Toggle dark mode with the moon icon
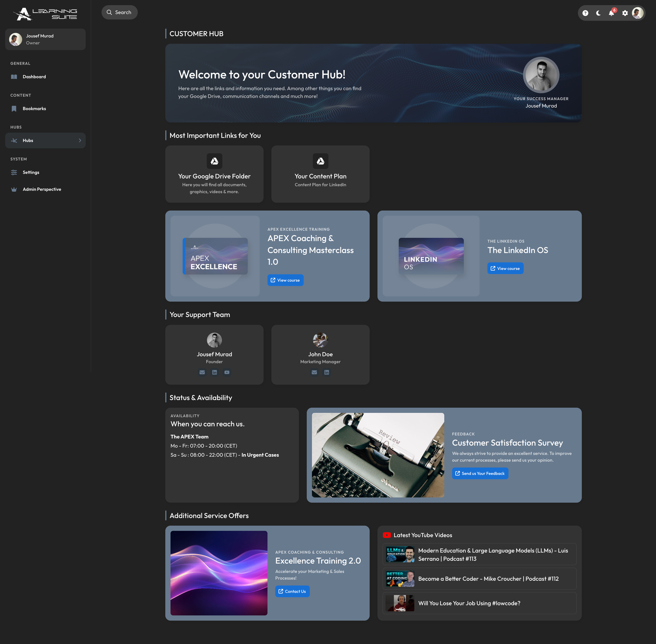The image size is (656, 644). click(598, 13)
